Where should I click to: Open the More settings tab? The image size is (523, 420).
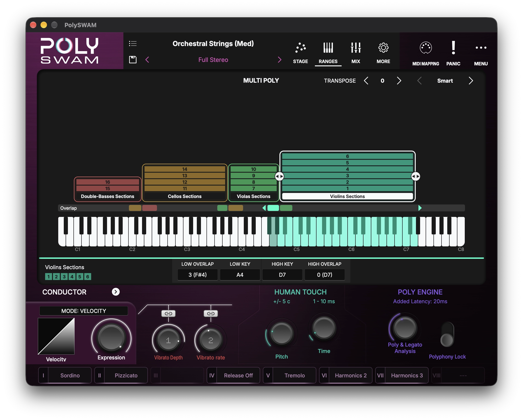(x=383, y=53)
